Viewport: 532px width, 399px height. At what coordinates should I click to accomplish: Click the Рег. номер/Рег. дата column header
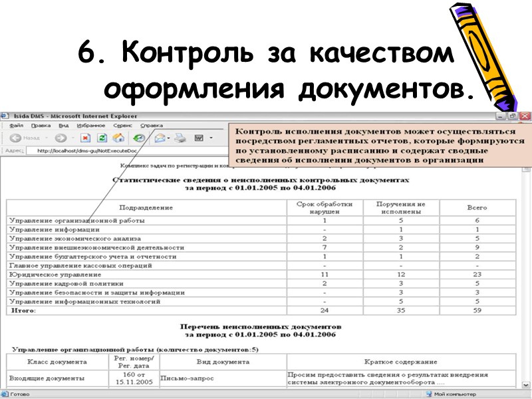[x=134, y=362]
